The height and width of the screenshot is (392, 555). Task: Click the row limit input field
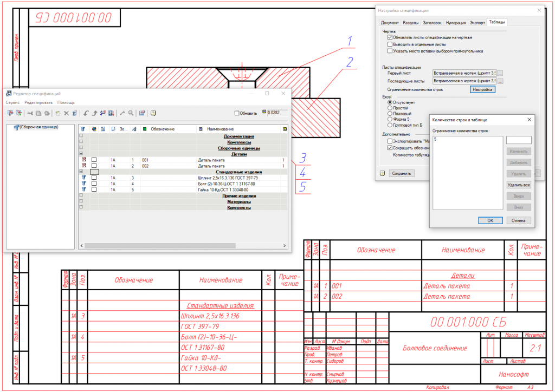click(518, 140)
